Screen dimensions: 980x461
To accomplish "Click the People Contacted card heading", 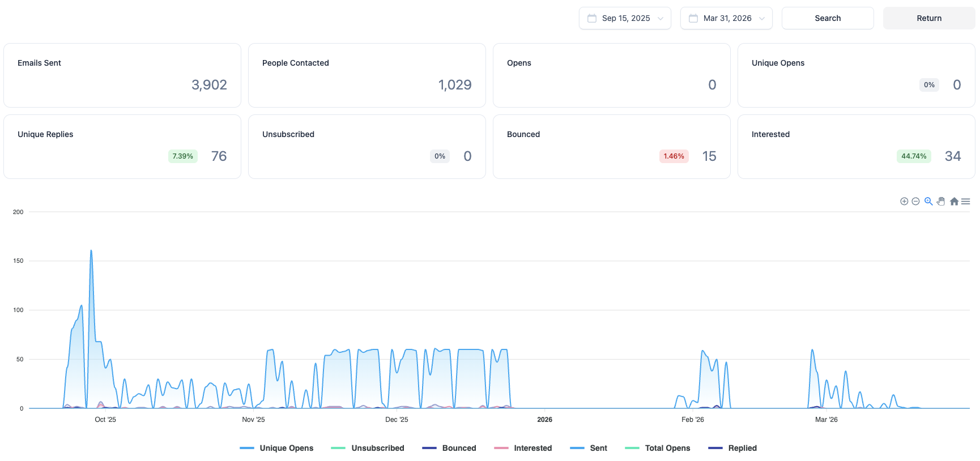I will 296,63.
